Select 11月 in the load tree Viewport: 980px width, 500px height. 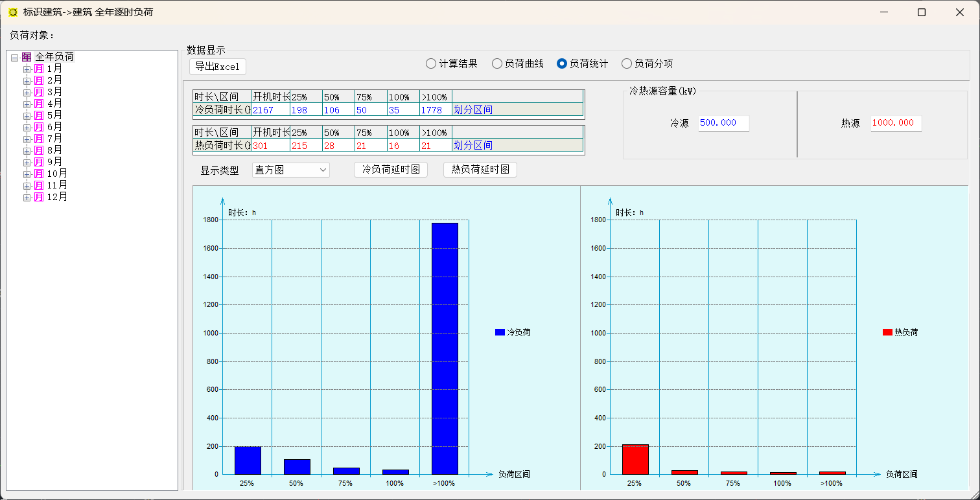point(57,185)
